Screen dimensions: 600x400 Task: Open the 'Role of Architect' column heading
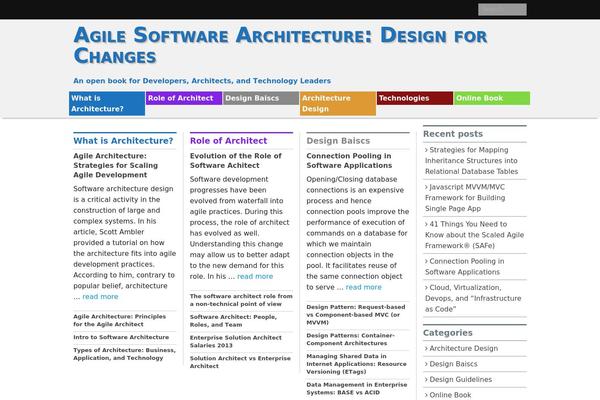(228, 141)
